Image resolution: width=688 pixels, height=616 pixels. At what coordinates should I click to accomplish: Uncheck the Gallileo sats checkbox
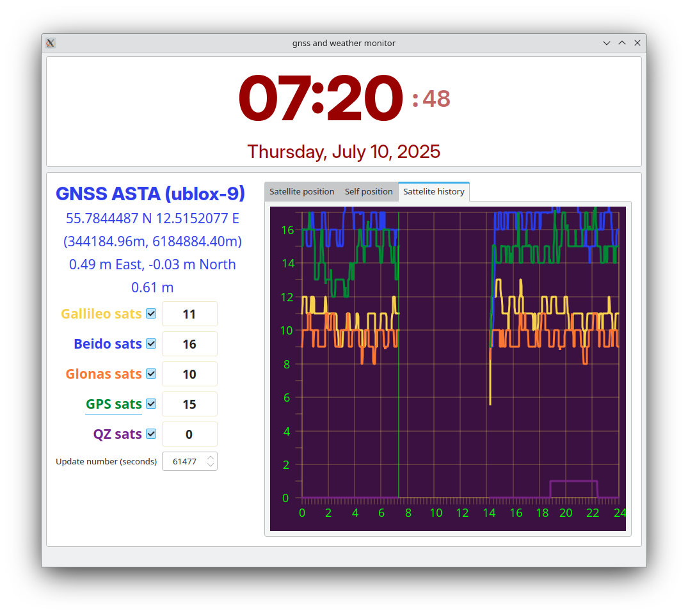(x=151, y=313)
